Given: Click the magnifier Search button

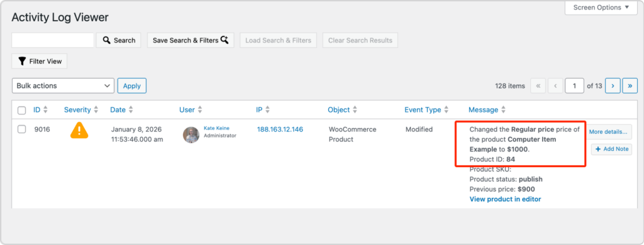Looking at the screenshot, I should pyautogui.click(x=119, y=40).
